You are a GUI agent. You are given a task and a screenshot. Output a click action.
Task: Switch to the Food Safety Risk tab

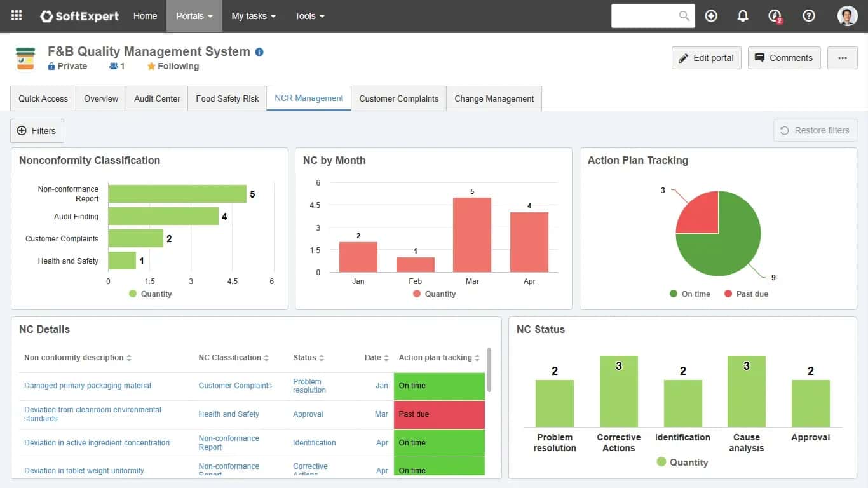click(227, 98)
